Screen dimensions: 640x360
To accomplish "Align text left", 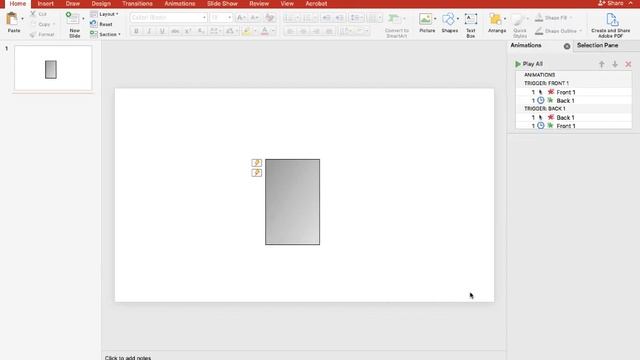I will coord(290,31).
